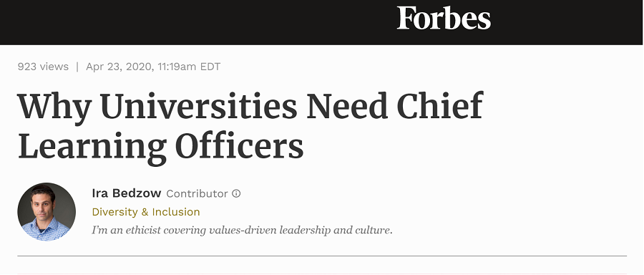Click the Contributor label
This screenshot has height=275, width=644.
tap(197, 193)
